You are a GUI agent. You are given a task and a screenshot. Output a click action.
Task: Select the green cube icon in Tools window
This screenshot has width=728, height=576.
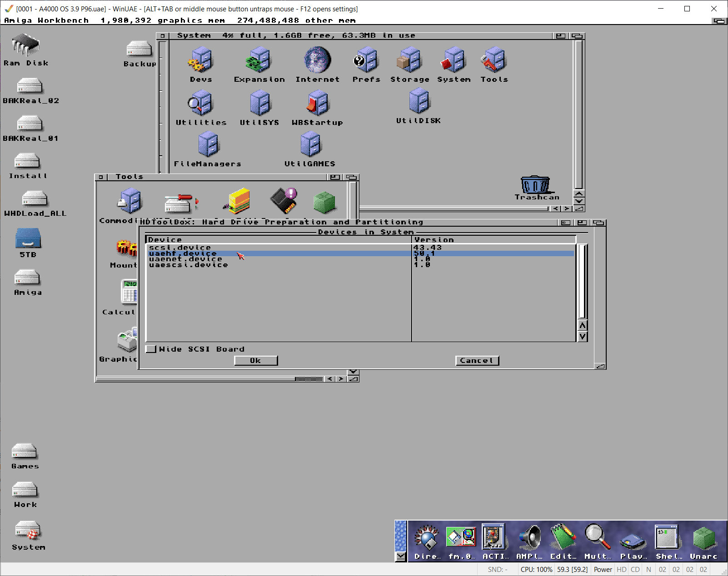[324, 202]
